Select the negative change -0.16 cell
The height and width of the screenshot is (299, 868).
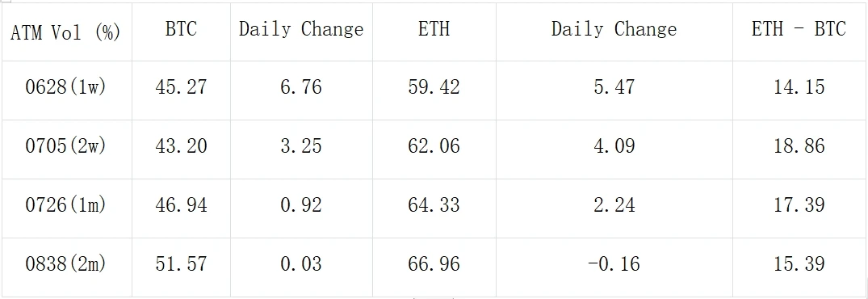pyautogui.click(x=614, y=264)
